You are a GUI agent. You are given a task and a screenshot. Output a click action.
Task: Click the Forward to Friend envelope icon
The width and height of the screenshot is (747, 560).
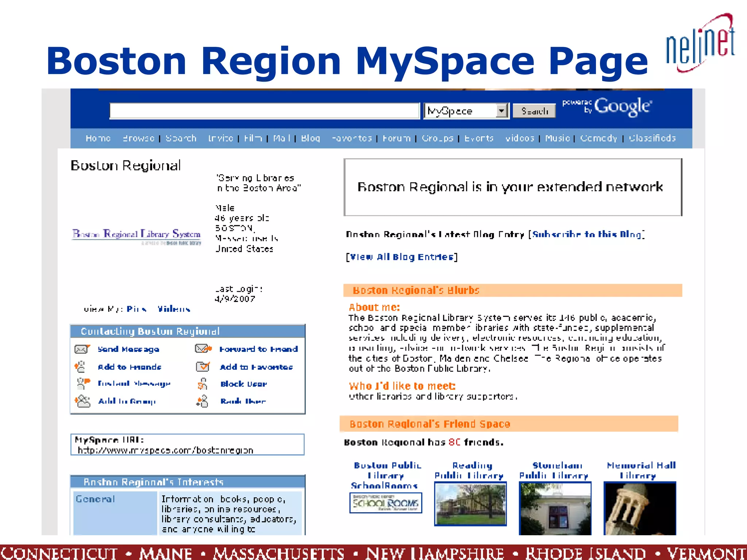tap(203, 349)
